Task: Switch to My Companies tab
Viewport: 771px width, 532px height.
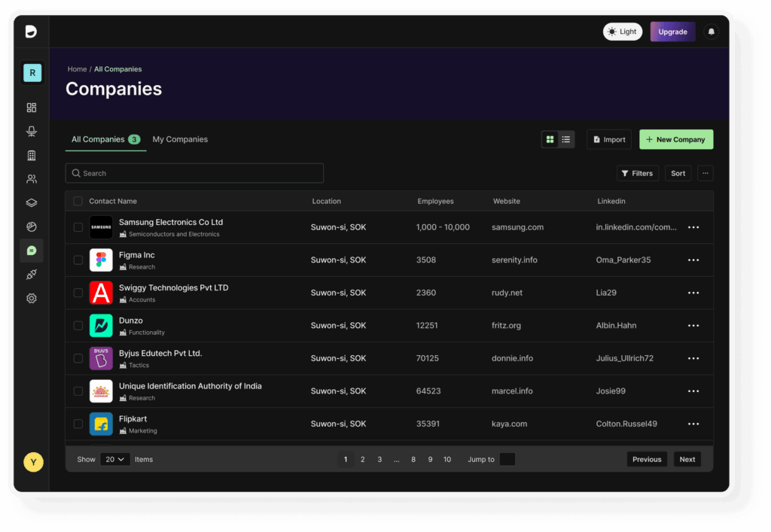Action: pyautogui.click(x=180, y=139)
